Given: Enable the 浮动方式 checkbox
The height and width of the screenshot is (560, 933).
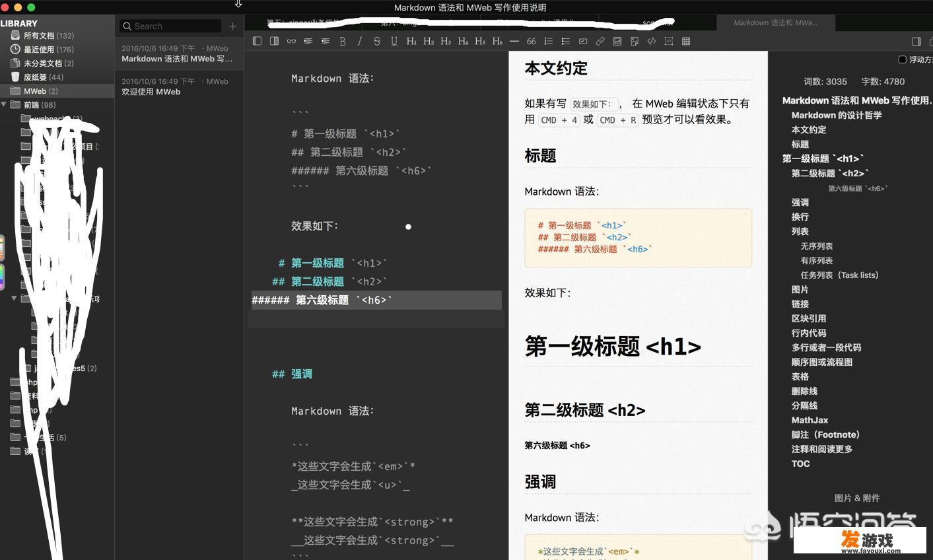Looking at the screenshot, I should 902,59.
